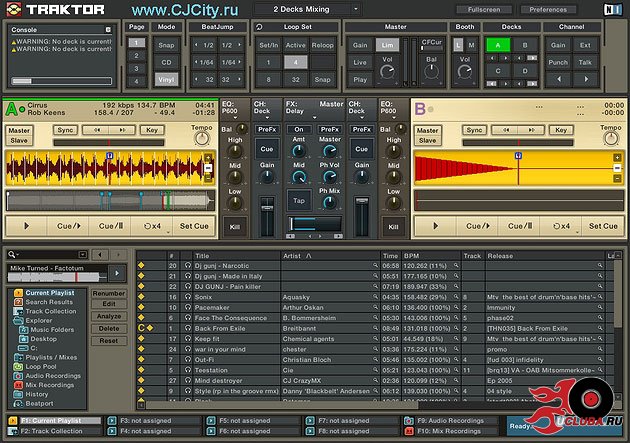
Task: Click the browser search input field
Action: tap(46, 254)
